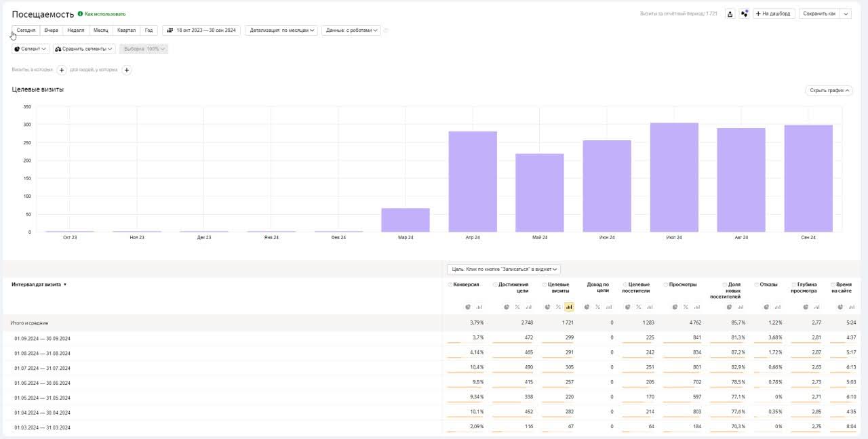Image resolution: width=868 pixels, height=439 pixels.
Task: Show pie chart for Доля новых посетителей
Action: coord(728,307)
